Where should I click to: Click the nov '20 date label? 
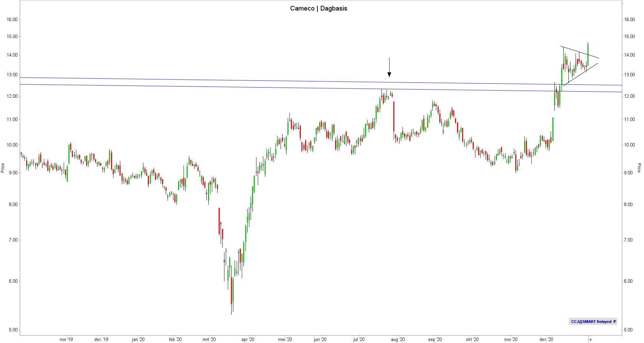tap(511, 339)
